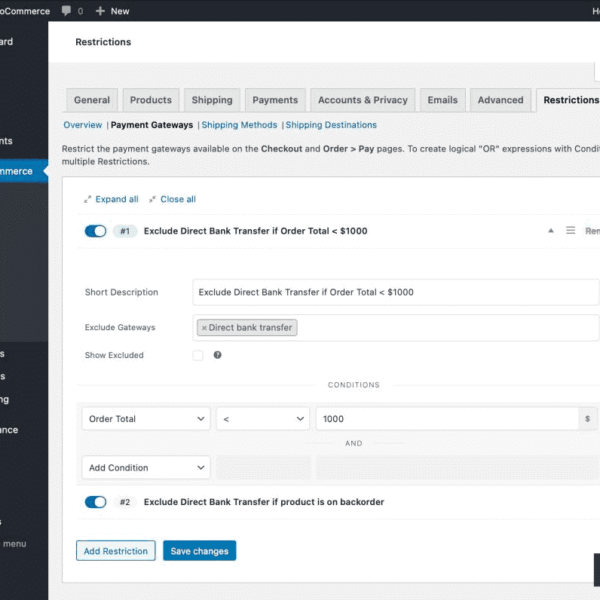Click the Close all arrows icon
The width and height of the screenshot is (600, 600).
153,200
